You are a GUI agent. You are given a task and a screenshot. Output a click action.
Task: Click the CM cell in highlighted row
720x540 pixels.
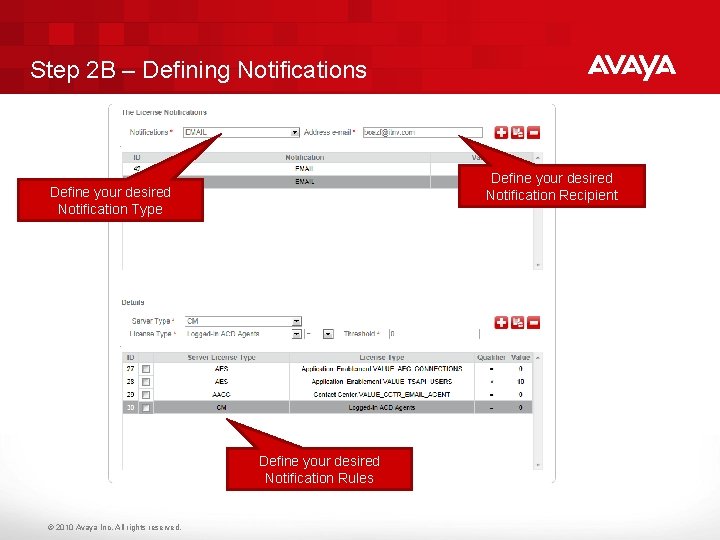(x=221, y=407)
